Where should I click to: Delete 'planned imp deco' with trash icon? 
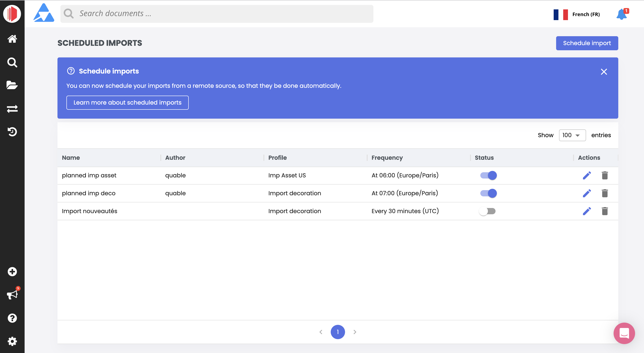pos(605,193)
